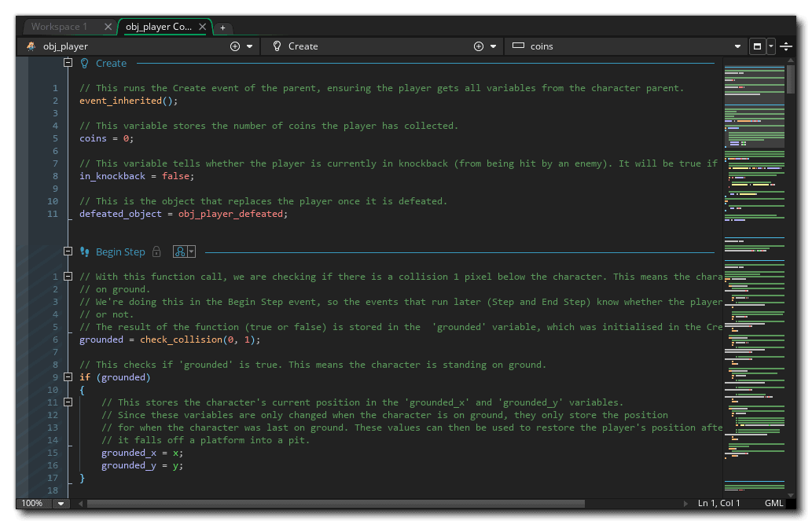The image size is (812, 525).
Task: Click the grounded_y = y; line
Action: coord(142,465)
